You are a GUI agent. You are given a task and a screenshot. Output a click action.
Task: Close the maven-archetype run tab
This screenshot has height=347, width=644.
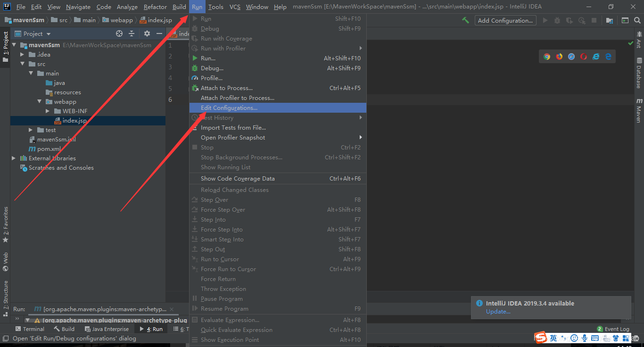(x=172, y=309)
